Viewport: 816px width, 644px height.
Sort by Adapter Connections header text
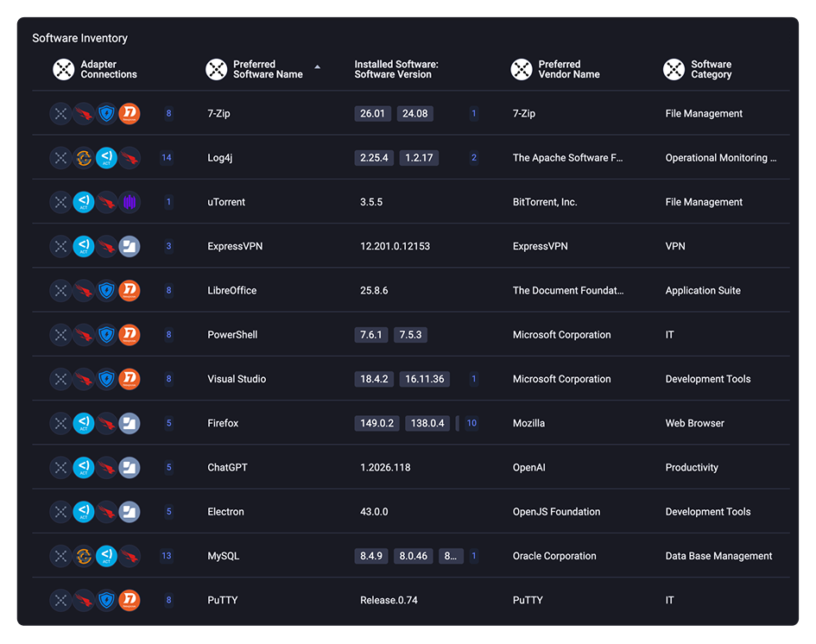point(109,69)
